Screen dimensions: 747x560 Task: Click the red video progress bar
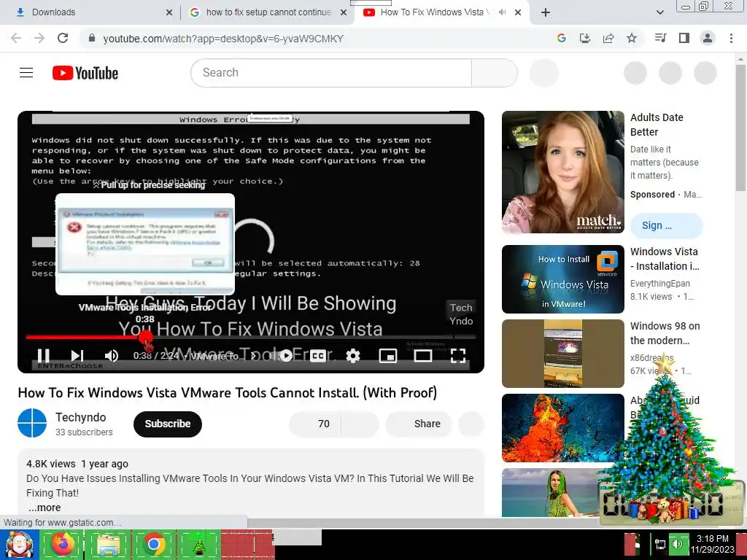251,337
